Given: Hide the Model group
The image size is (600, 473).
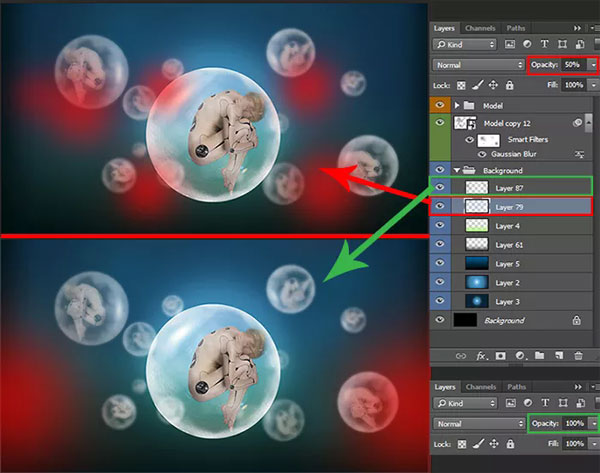Looking at the screenshot, I should click(440, 105).
